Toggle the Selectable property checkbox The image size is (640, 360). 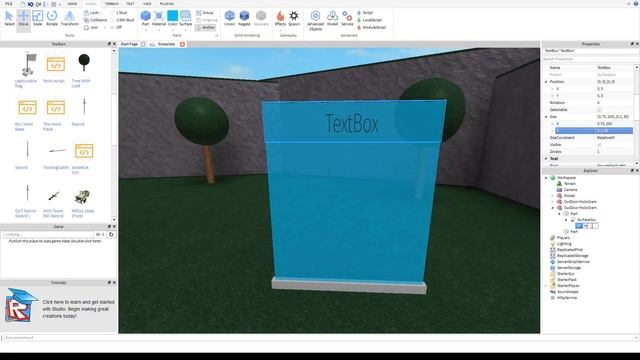pos(600,110)
